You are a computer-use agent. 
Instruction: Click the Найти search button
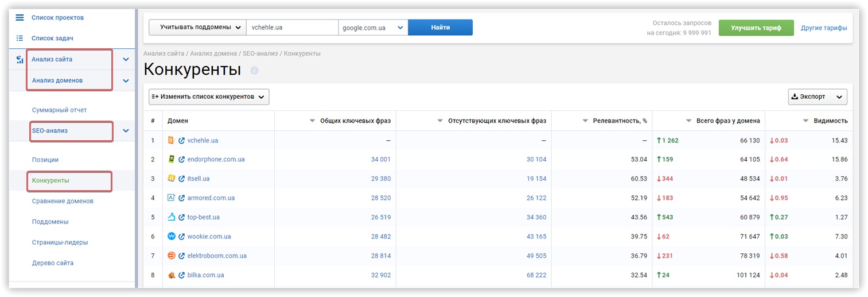(x=441, y=28)
